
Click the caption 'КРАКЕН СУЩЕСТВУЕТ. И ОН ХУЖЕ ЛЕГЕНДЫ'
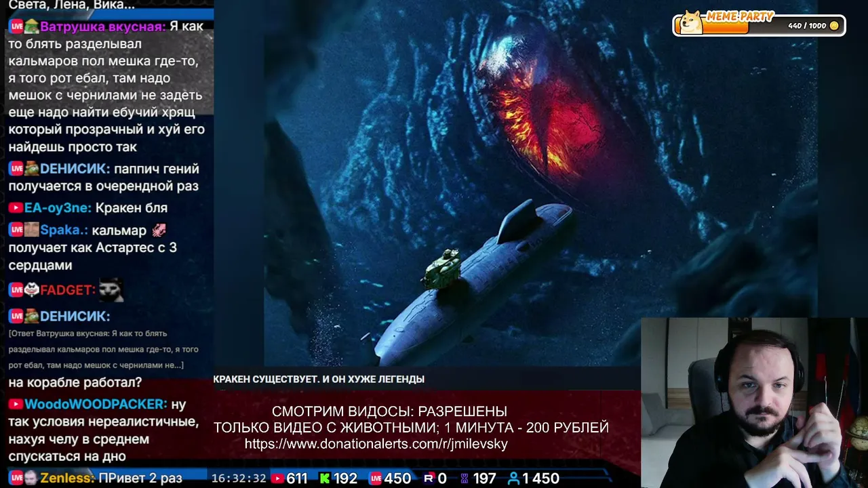(319, 380)
